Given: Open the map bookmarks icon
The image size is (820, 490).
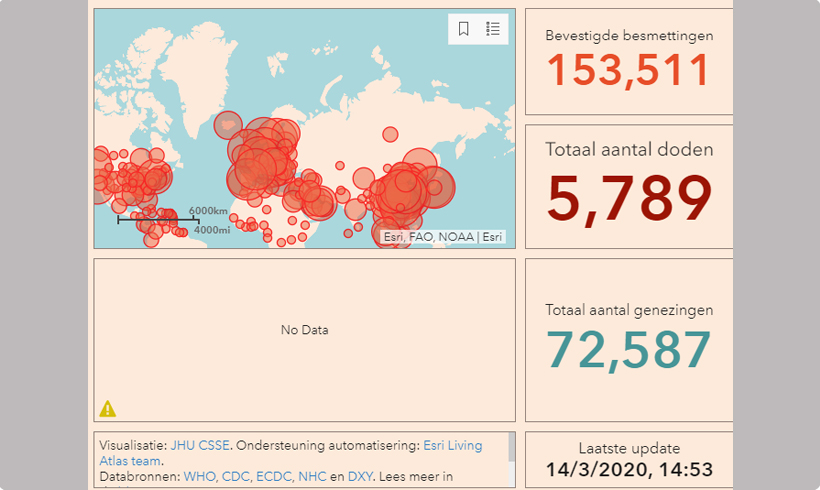Looking at the screenshot, I should click(x=463, y=29).
